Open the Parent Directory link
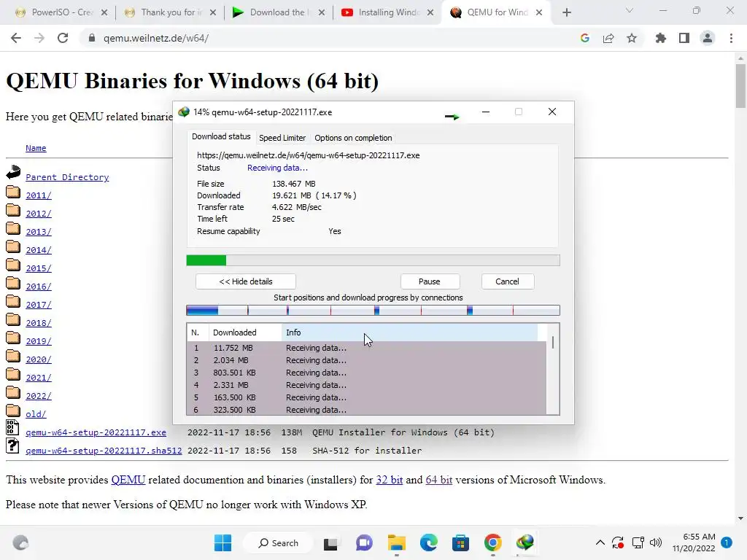The width and height of the screenshot is (747, 560). click(x=67, y=177)
